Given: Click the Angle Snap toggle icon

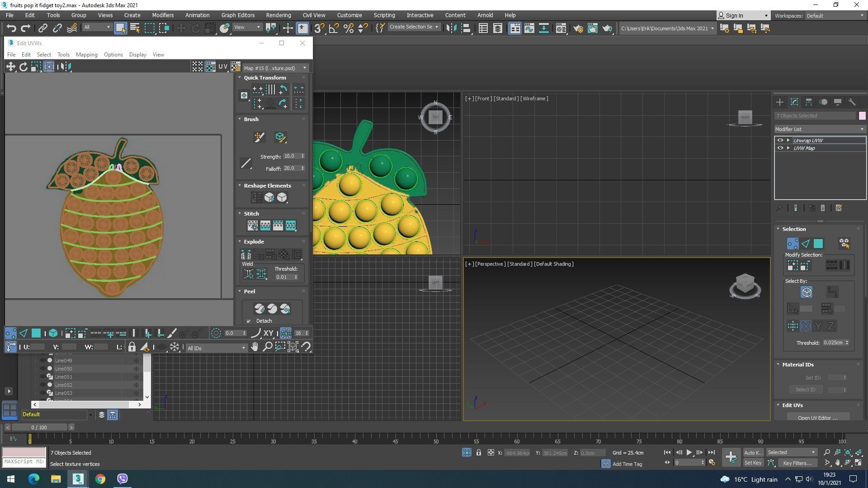Looking at the screenshot, I should tap(334, 28).
